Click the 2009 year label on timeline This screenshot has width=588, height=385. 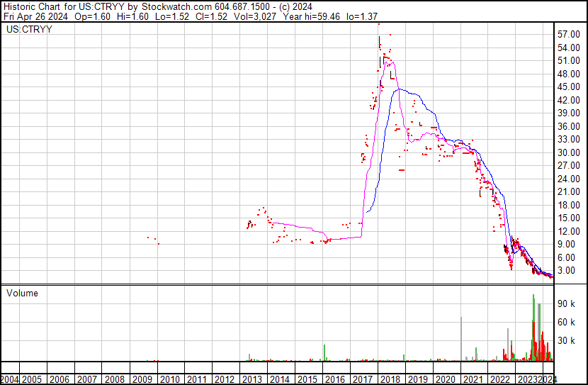pos(142,379)
